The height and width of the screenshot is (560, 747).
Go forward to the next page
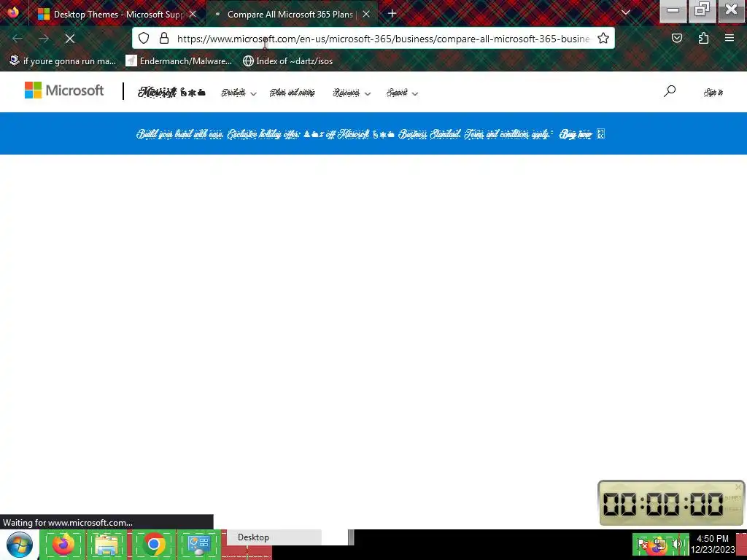tap(44, 39)
